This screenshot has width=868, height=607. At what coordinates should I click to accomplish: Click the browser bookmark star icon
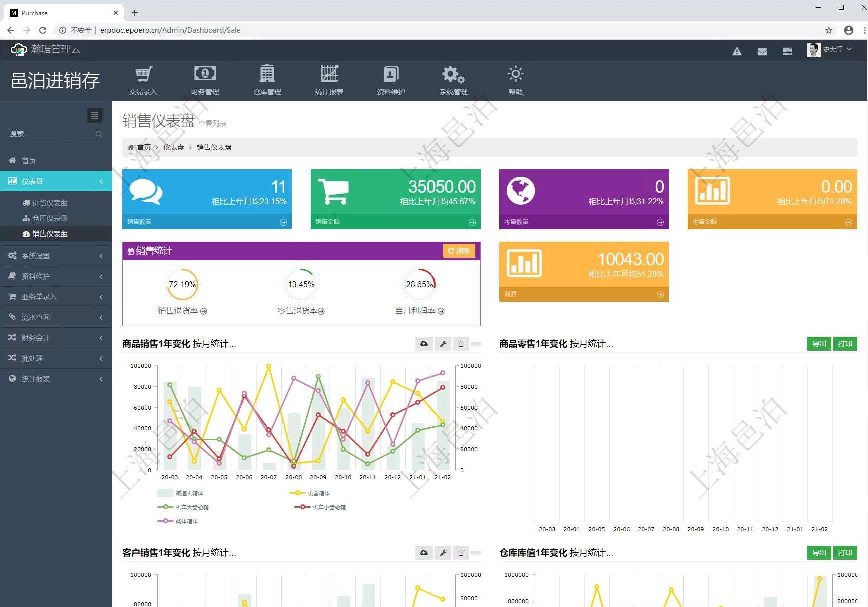pyautogui.click(x=829, y=30)
